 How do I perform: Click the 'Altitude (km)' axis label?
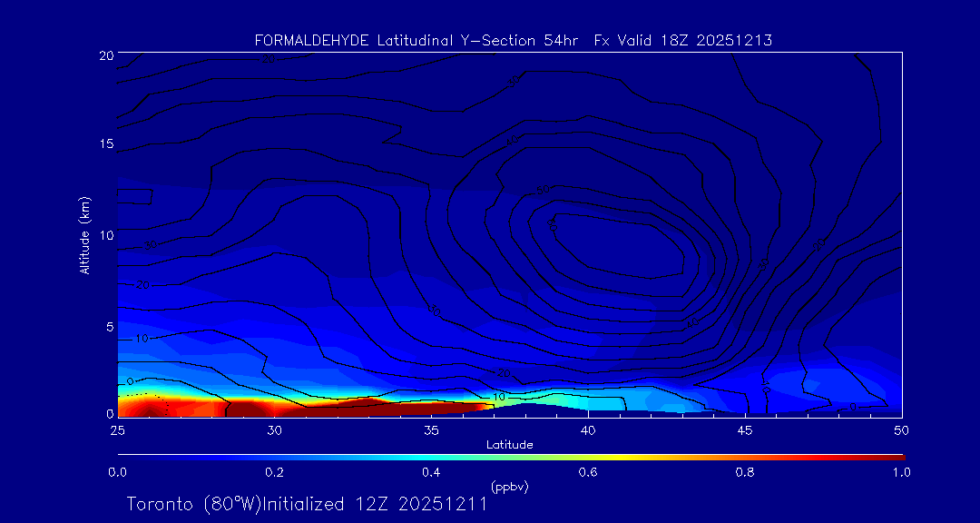(x=84, y=233)
